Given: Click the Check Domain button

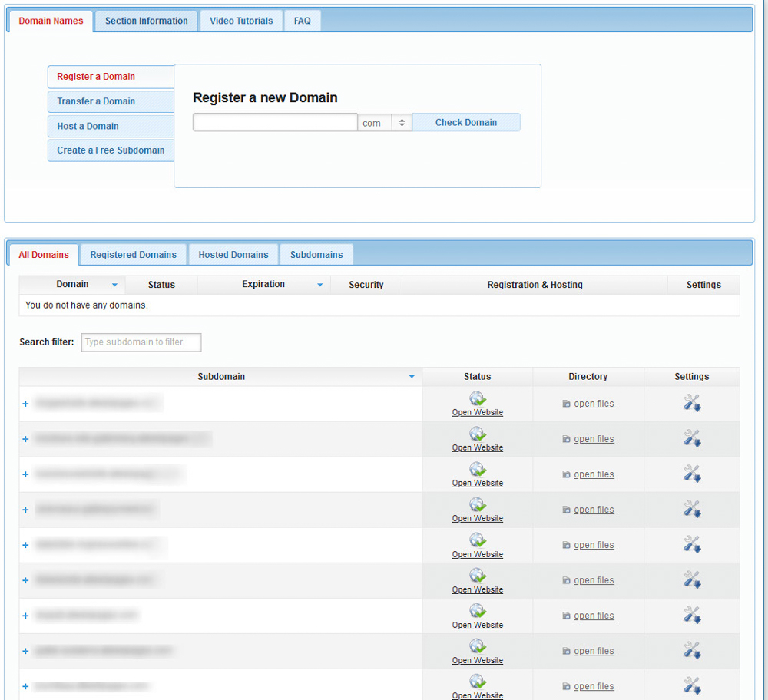Looking at the screenshot, I should point(466,122).
